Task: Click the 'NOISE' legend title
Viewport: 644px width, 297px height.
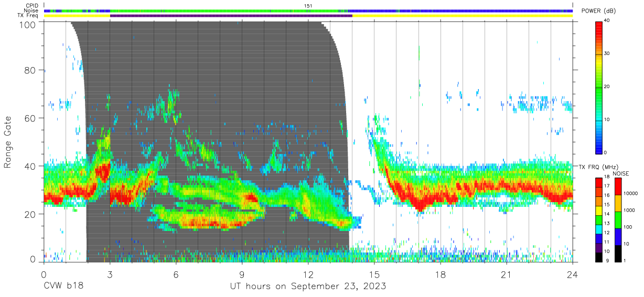Action: click(x=620, y=173)
